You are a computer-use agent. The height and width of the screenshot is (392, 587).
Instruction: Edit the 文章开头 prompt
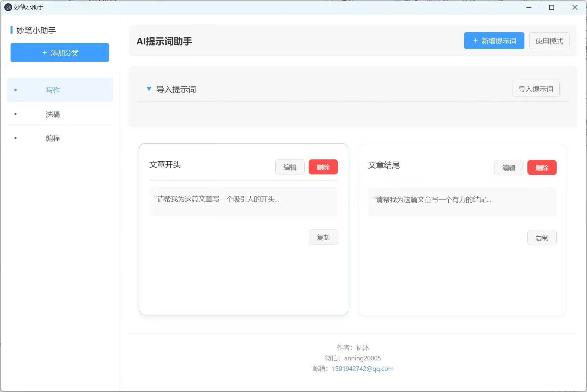coord(290,167)
